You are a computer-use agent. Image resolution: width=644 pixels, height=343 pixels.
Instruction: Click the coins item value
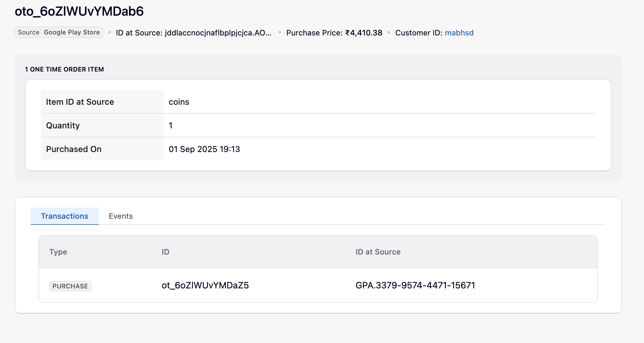[179, 102]
